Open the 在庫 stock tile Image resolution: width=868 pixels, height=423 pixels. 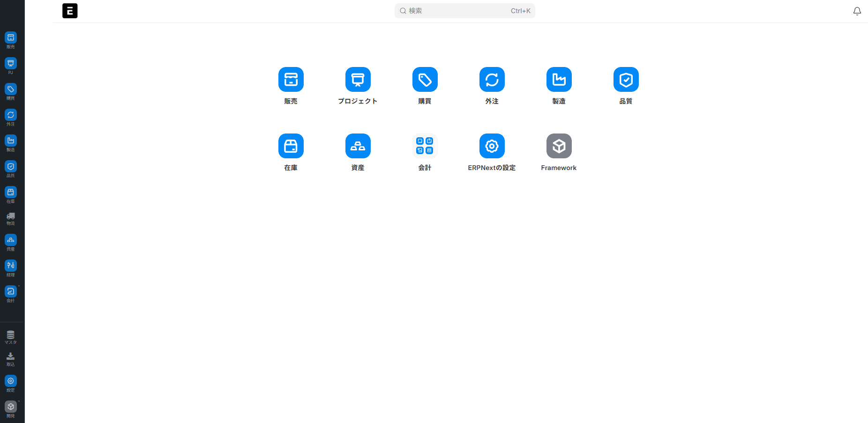click(x=291, y=146)
